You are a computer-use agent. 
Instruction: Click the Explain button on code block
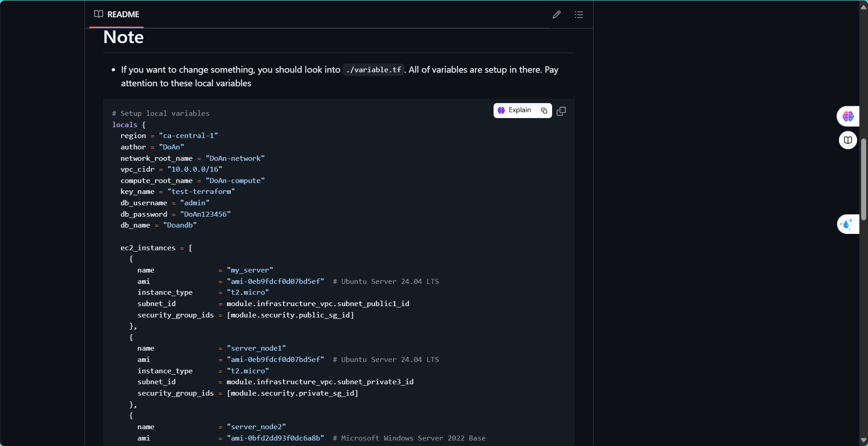point(514,110)
